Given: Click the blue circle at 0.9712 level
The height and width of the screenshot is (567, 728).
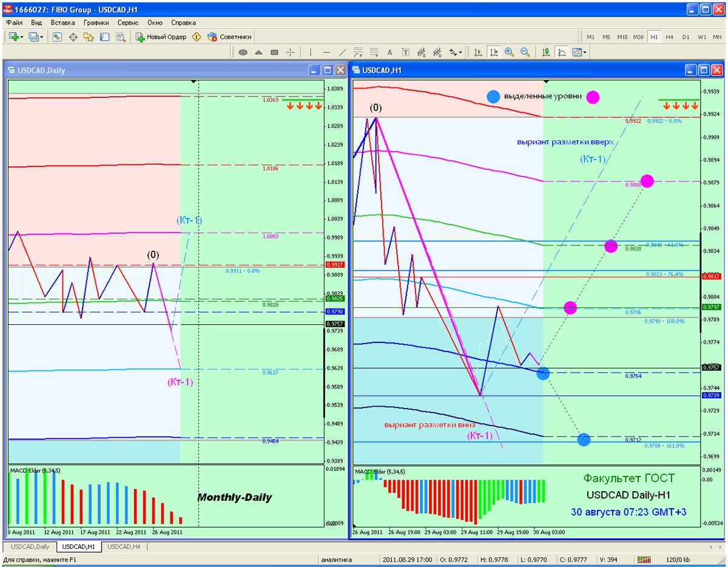Looking at the screenshot, I should coord(584,439).
